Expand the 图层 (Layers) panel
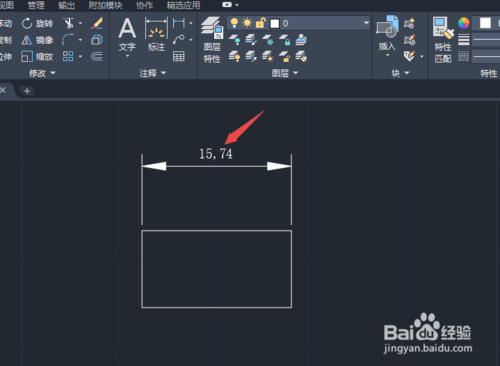500x366 pixels. [285, 73]
